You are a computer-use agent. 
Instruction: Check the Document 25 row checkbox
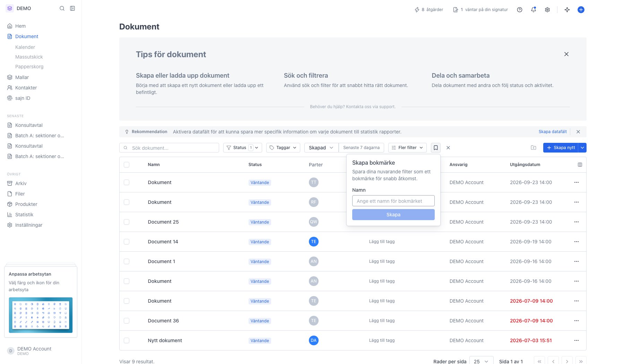[x=127, y=222]
